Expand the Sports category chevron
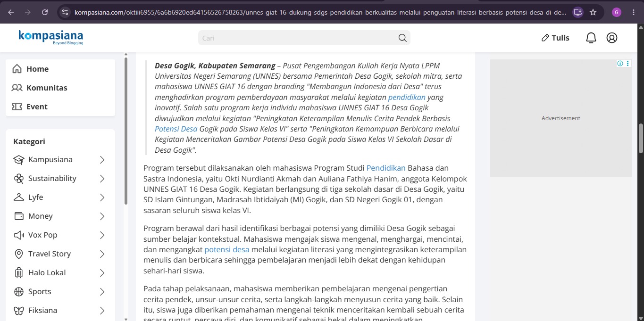 point(102,292)
